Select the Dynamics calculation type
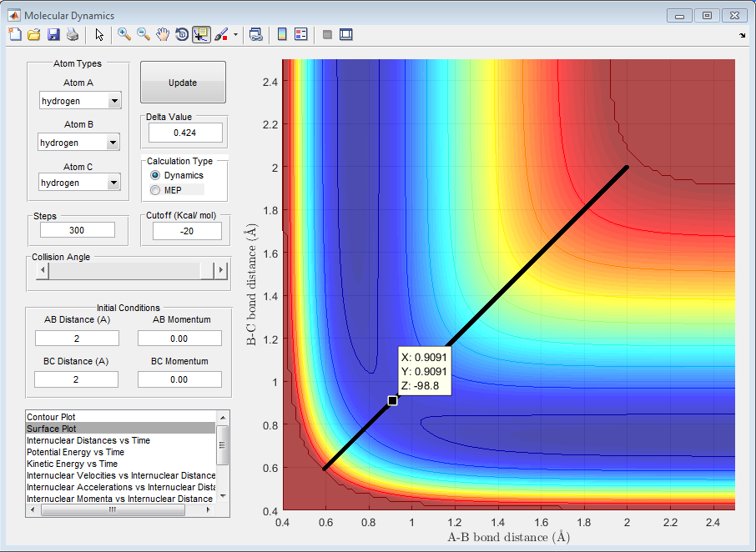This screenshot has width=756, height=552. [x=155, y=176]
